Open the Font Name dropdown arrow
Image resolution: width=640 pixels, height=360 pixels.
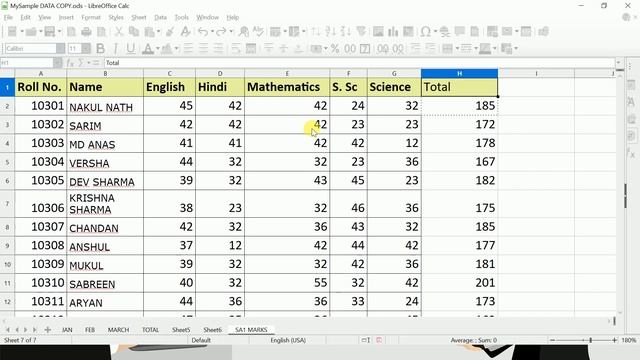tap(60, 49)
